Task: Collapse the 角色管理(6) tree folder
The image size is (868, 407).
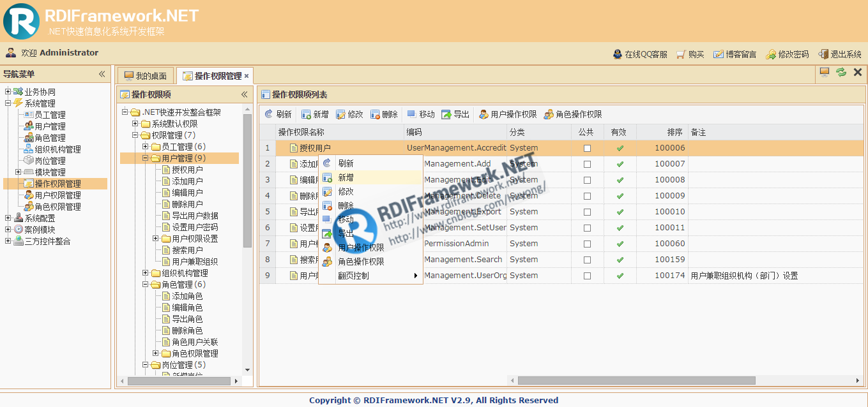Action: pos(146,285)
